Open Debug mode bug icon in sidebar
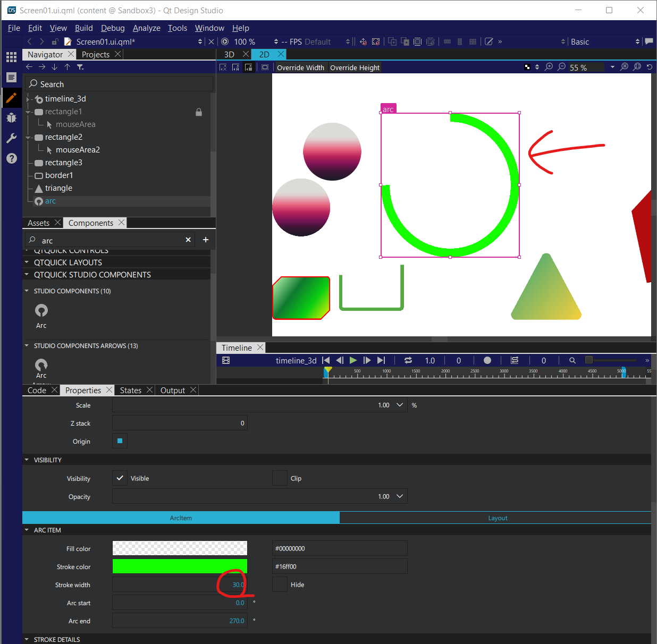This screenshot has width=657, height=644. pyautogui.click(x=11, y=117)
